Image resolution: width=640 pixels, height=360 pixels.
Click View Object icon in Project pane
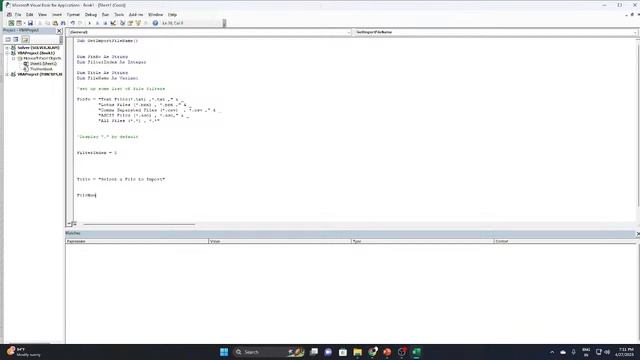pyautogui.click(x=16, y=40)
